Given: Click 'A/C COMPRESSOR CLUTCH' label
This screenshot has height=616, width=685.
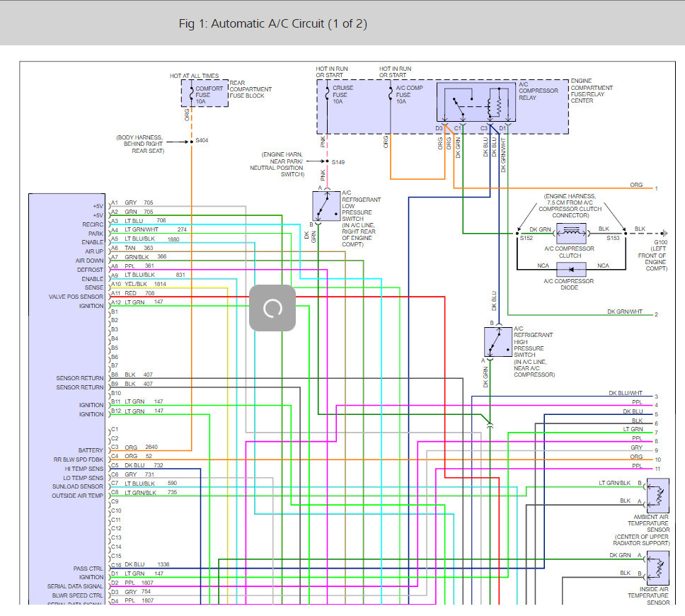Looking at the screenshot, I should 569,252.
